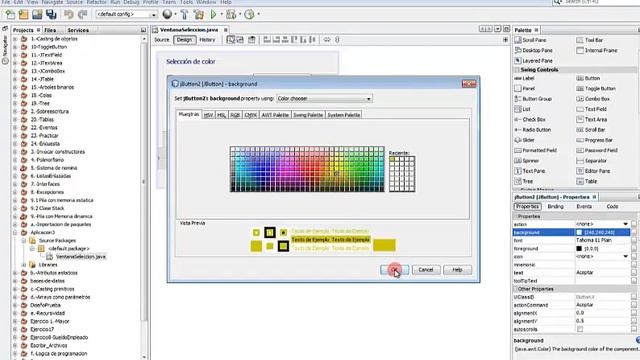This screenshot has height=360, width=640.
Task: Open the Tools menu
Action: pos(187,2)
